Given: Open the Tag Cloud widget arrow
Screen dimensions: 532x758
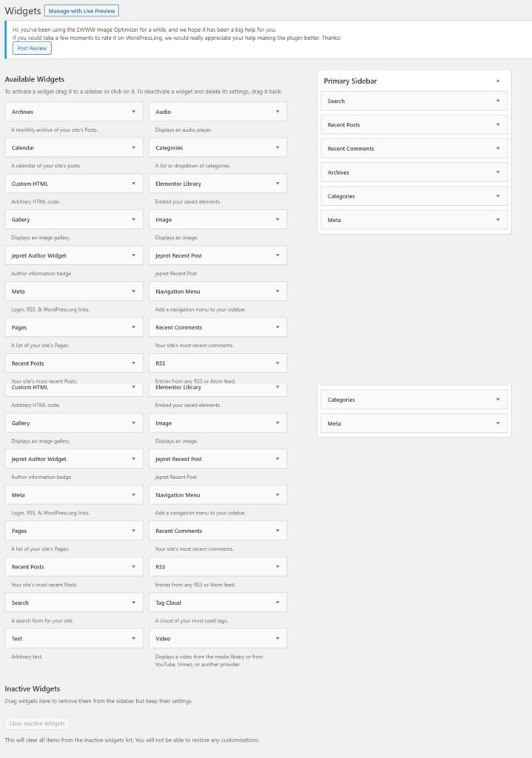Looking at the screenshot, I should 277,603.
